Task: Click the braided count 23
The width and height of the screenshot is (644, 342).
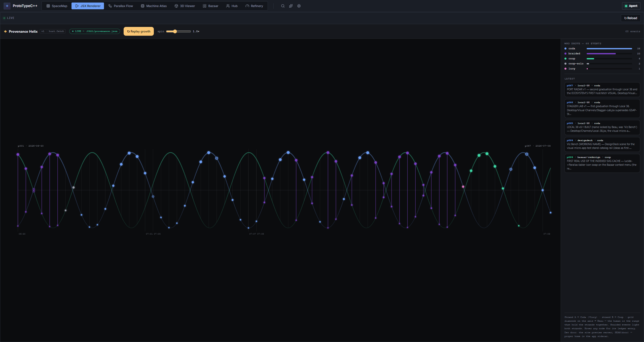Action: click(x=639, y=54)
